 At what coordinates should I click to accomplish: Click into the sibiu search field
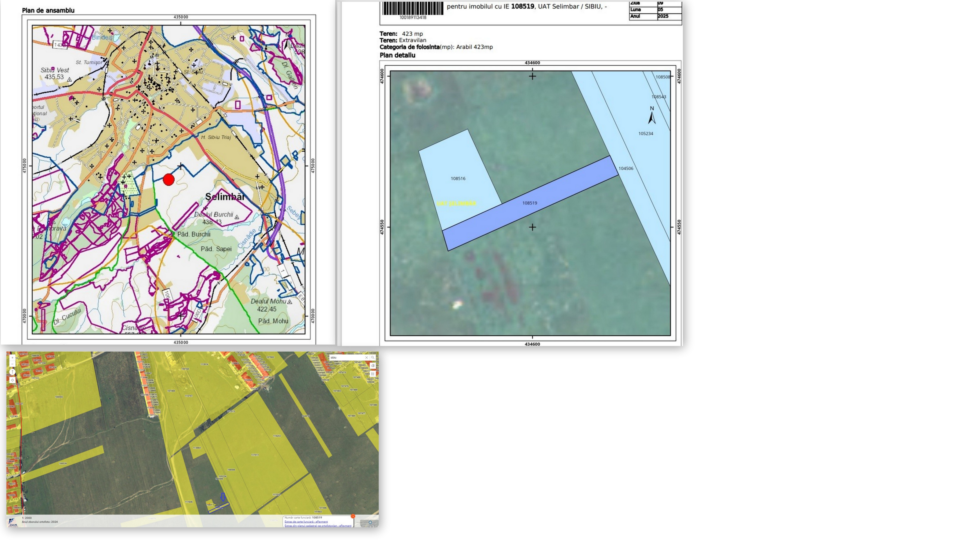click(x=344, y=358)
